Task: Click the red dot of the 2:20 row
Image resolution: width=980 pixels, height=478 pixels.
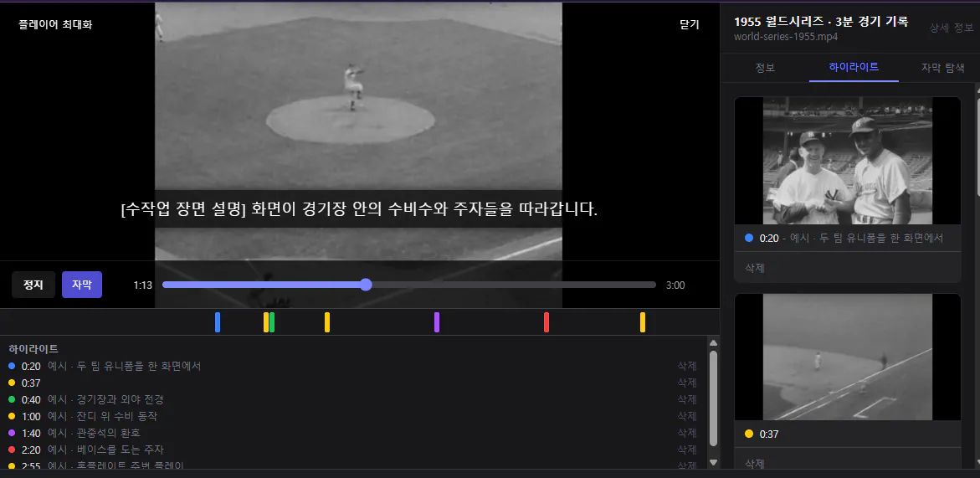Action: click(x=12, y=450)
